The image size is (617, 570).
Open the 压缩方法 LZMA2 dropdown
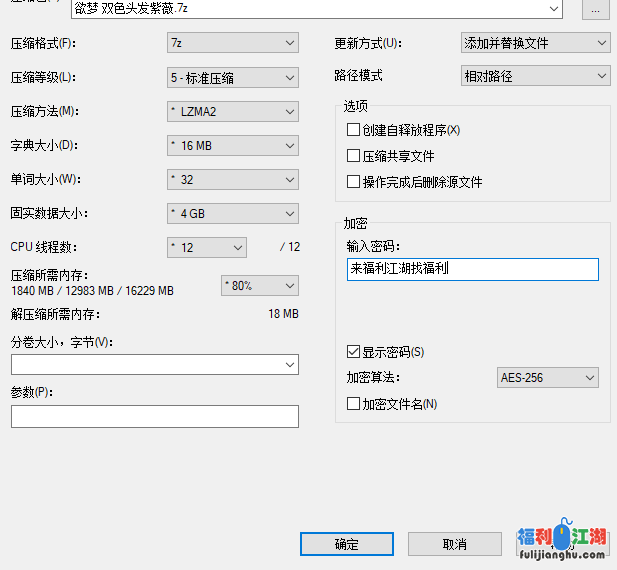point(232,112)
